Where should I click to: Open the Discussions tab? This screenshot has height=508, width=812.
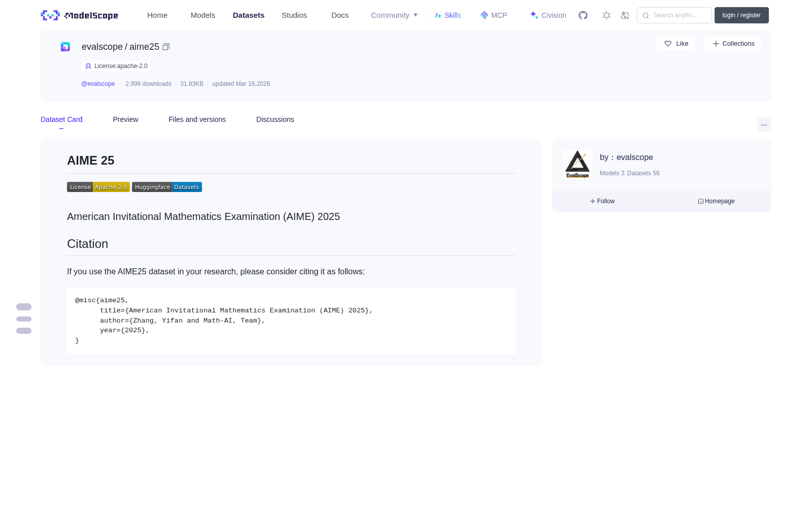(x=275, y=119)
